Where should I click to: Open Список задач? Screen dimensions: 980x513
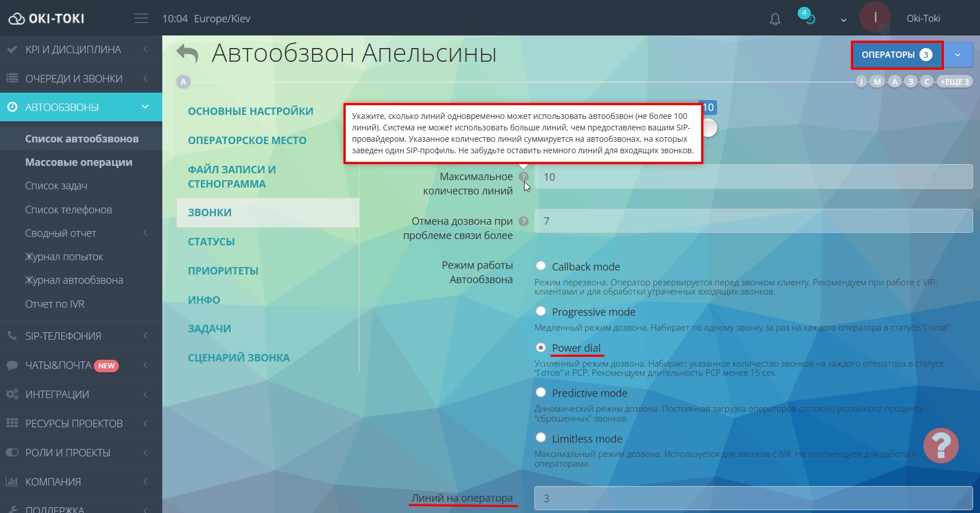click(x=56, y=186)
